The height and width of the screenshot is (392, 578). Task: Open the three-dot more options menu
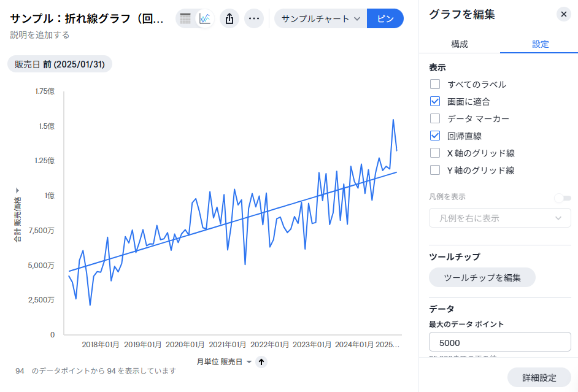(x=254, y=18)
